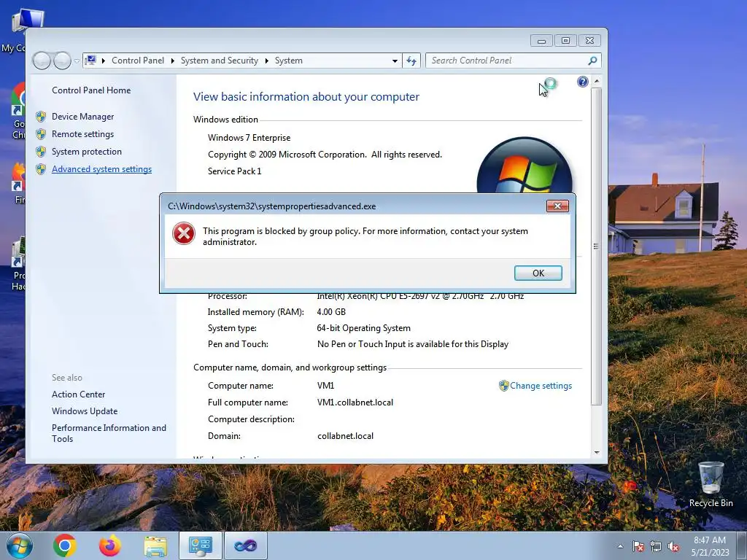
Task: Open Performance Information and Tools
Action: click(x=109, y=433)
